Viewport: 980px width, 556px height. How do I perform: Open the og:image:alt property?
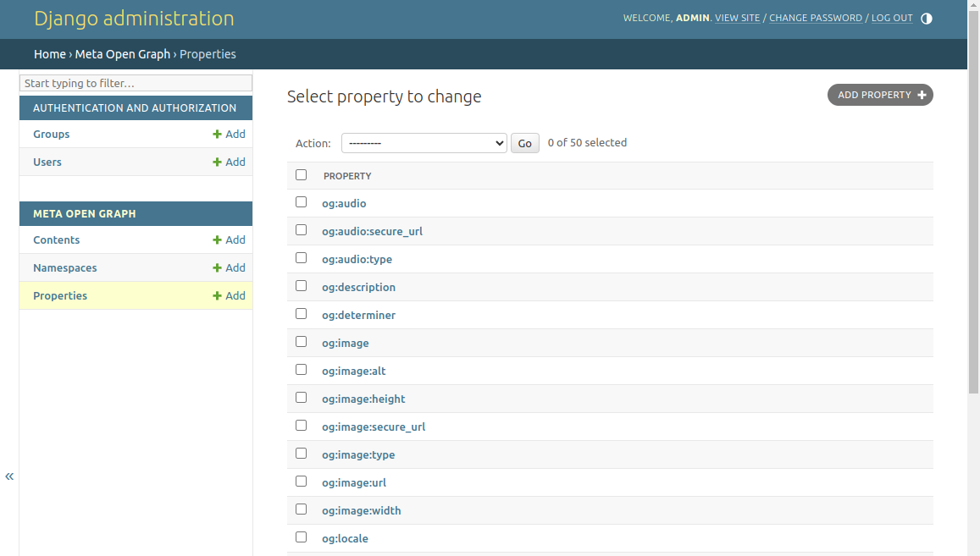(x=354, y=371)
